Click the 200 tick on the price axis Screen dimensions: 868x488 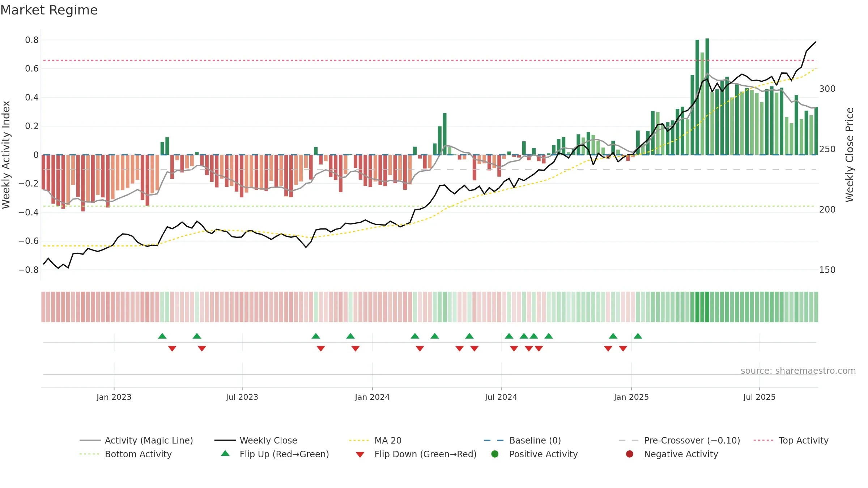click(x=827, y=209)
